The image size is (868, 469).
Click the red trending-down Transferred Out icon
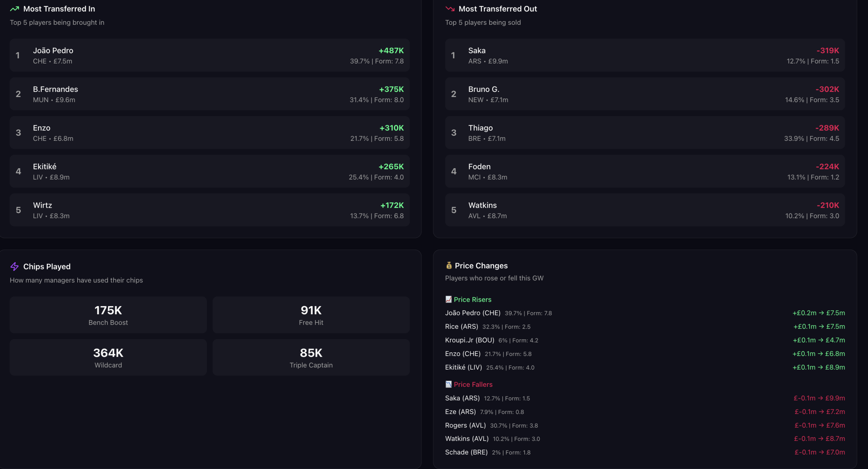[450, 9]
